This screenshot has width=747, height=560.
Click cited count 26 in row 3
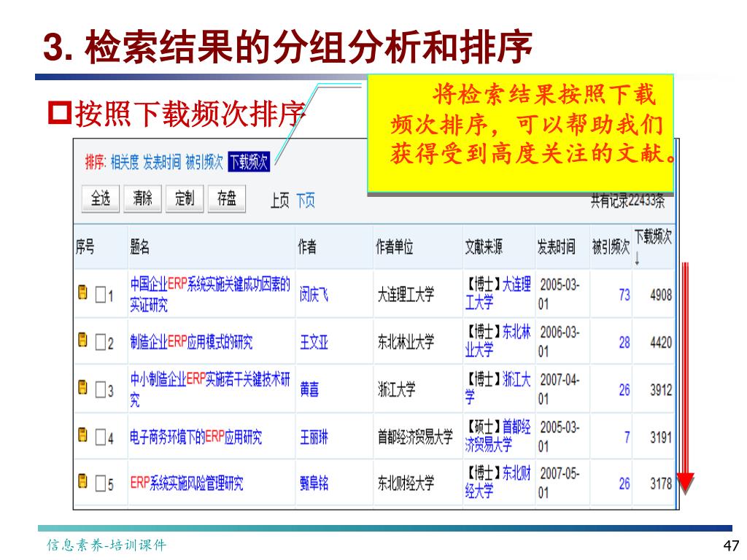point(624,390)
